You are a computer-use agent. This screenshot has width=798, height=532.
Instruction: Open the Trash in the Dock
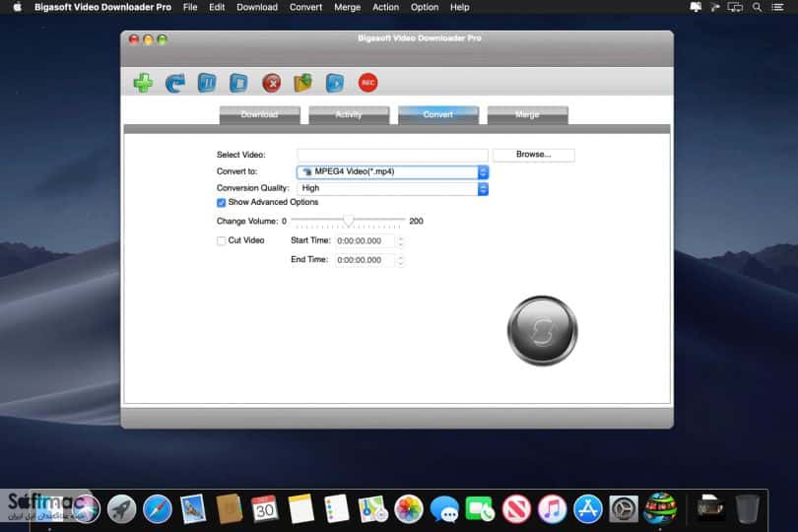click(x=747, y=508)
